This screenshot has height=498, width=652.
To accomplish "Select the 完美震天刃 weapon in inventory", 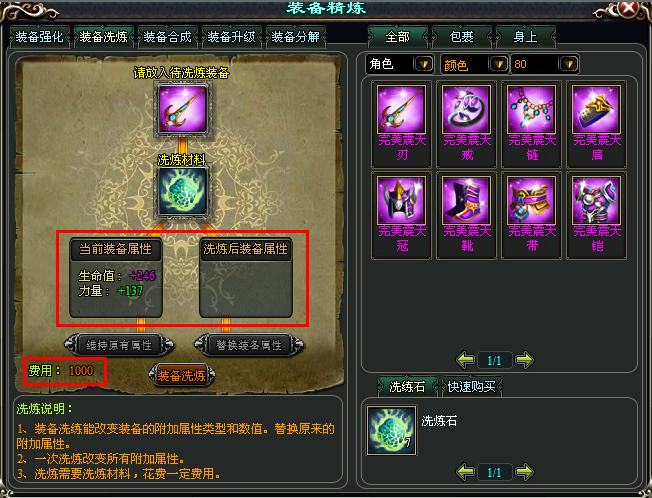I will [401, 123].
